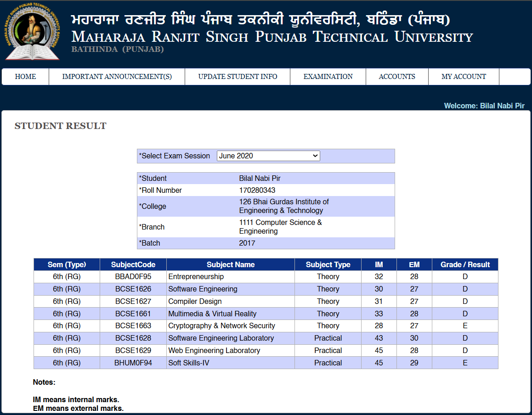
Task: Go to the HOME menu
Action: click(25, 77)
